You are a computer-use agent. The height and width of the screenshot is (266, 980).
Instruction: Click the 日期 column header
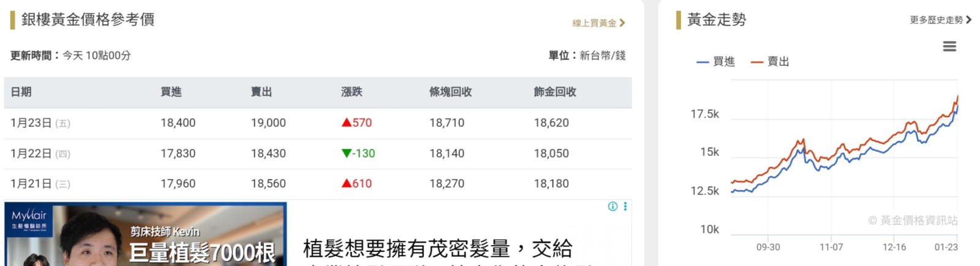21,92
